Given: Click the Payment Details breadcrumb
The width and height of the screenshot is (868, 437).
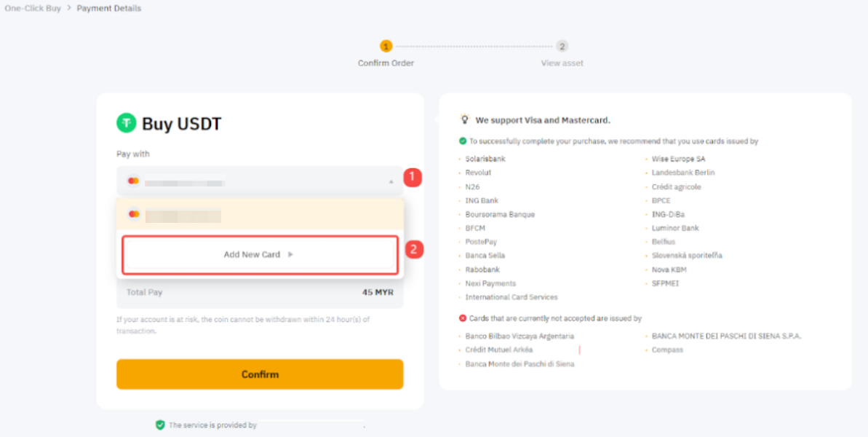Looking at the screenshot, I should tap(109, 9).
